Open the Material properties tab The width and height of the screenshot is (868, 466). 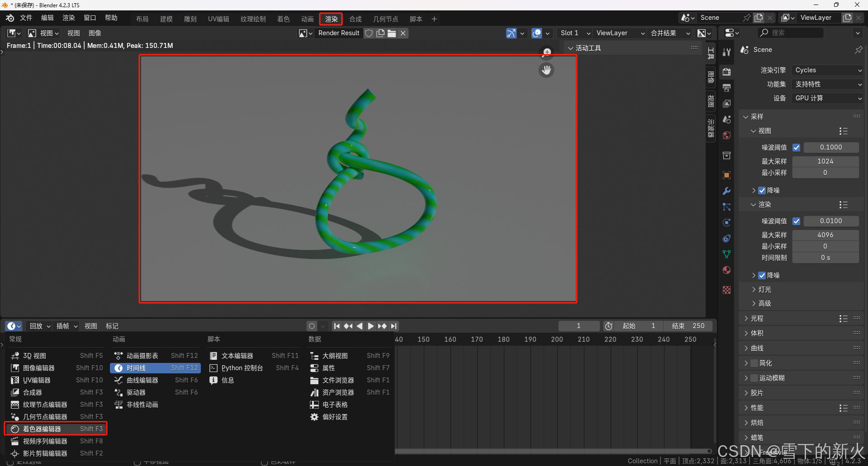726,270
